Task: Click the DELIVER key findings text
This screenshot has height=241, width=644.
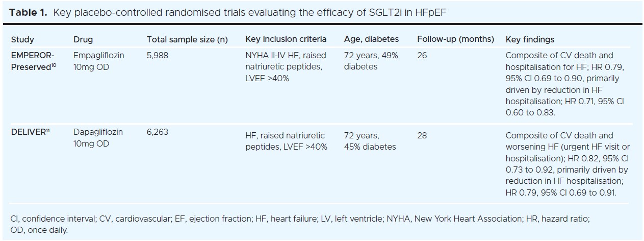Action: coord(567,164)
